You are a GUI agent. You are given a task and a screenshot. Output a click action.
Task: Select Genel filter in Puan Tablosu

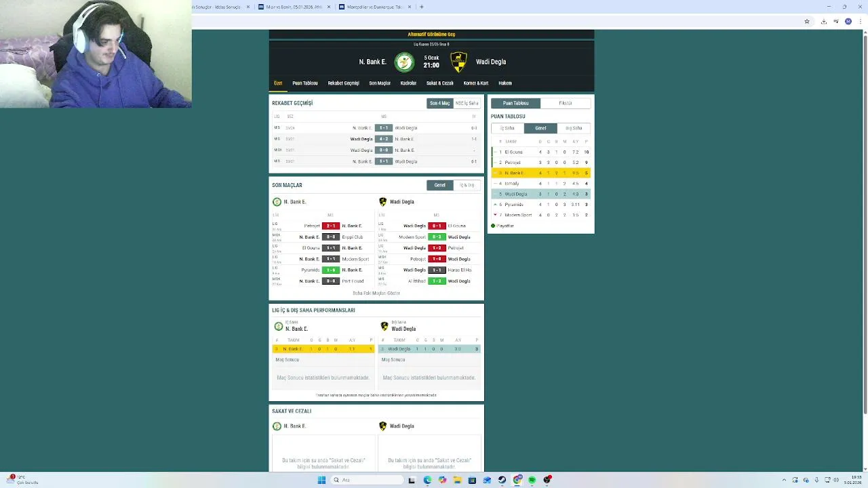(540, 128)
